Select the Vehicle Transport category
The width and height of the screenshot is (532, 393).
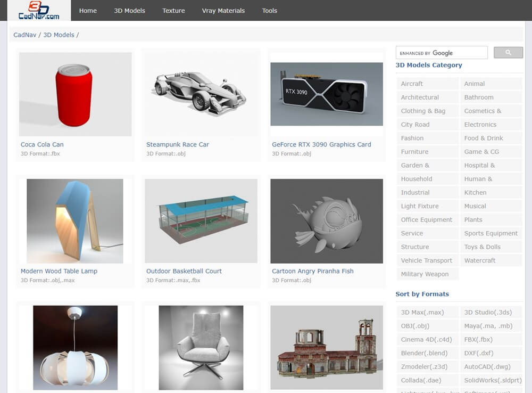coord(428,260)
